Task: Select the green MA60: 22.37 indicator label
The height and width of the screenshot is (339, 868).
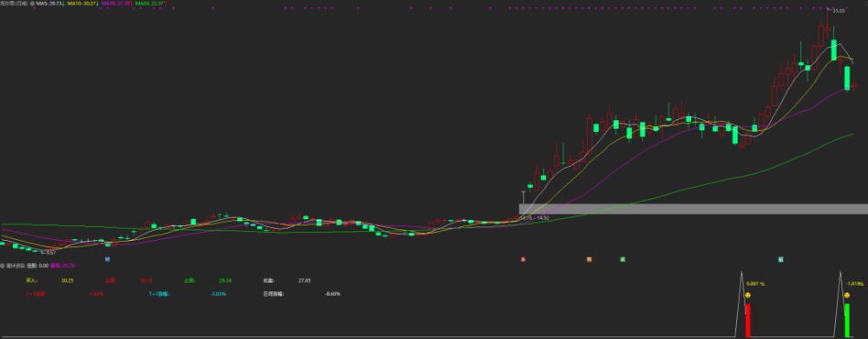Action: (149, 3)
